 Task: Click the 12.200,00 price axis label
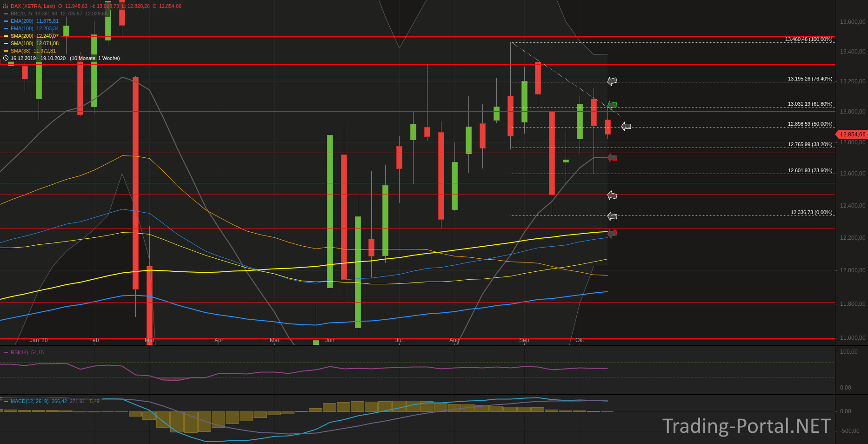pyautogui.click(x=853, y=238)
